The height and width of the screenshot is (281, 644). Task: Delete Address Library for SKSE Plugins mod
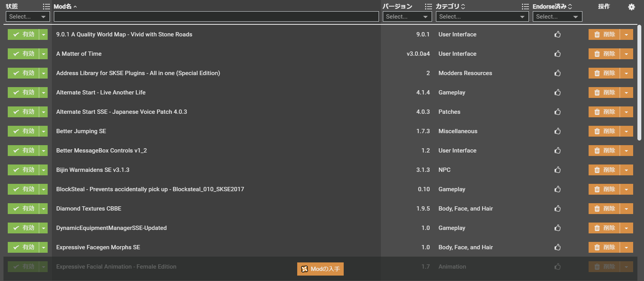tap(604, 73)
